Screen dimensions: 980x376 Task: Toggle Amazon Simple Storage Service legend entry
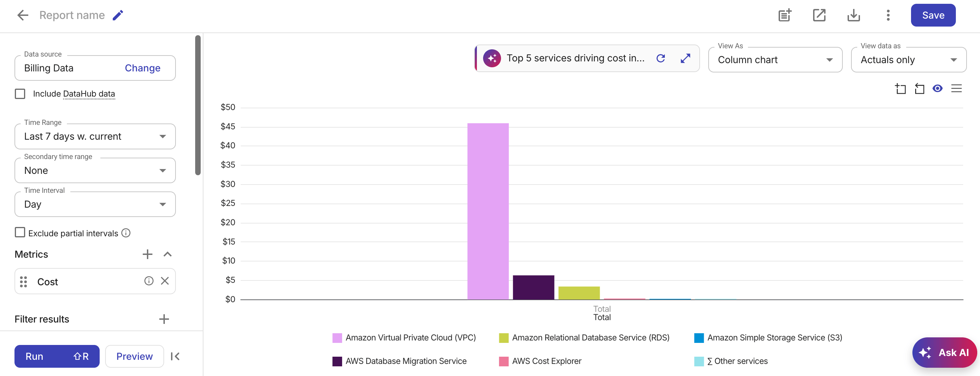coord(768,338)
